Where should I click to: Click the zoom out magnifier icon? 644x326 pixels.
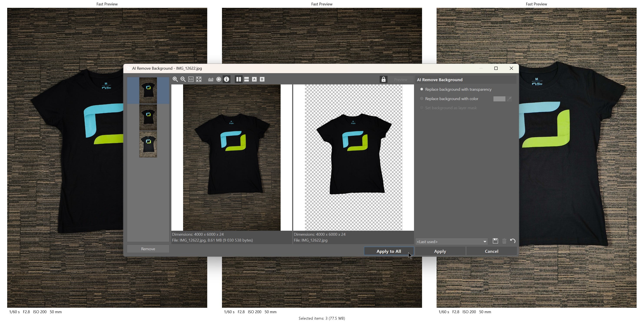183,79
